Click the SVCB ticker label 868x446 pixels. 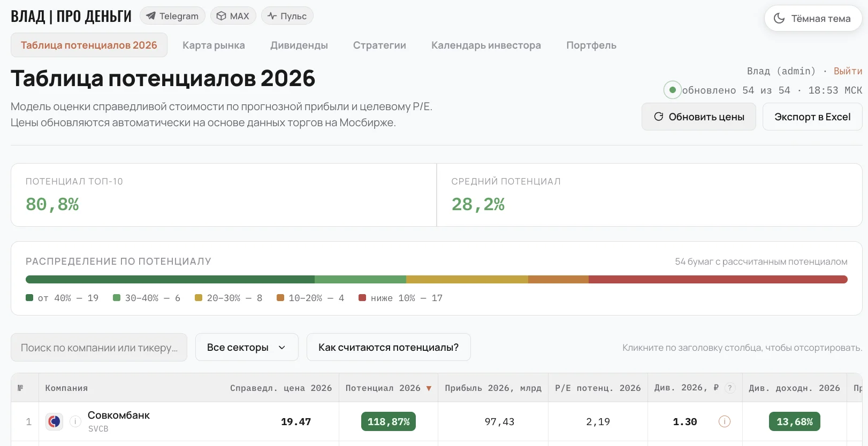pyautogui.click(x=98, y=429)
